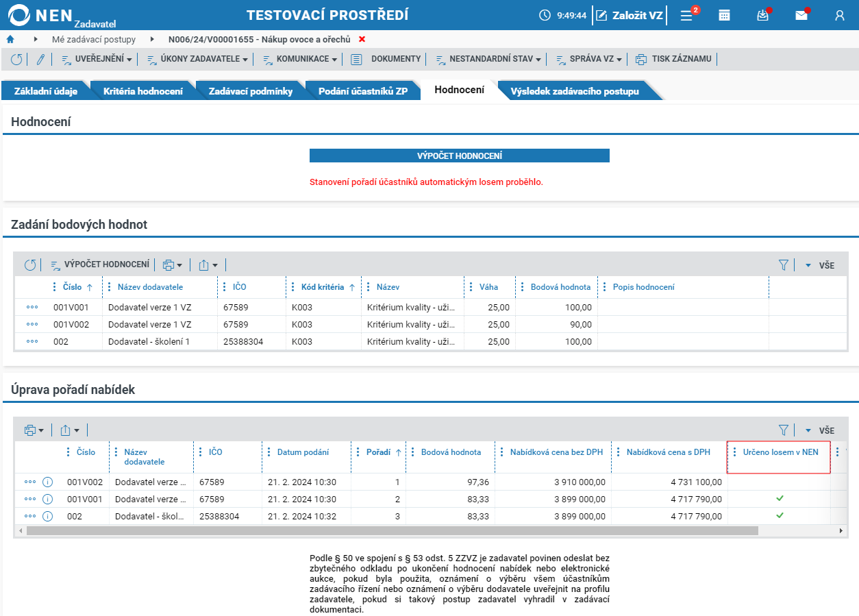
Task: Open Váha column options menu
Action: pyautogui.click(x=471, y=287)
